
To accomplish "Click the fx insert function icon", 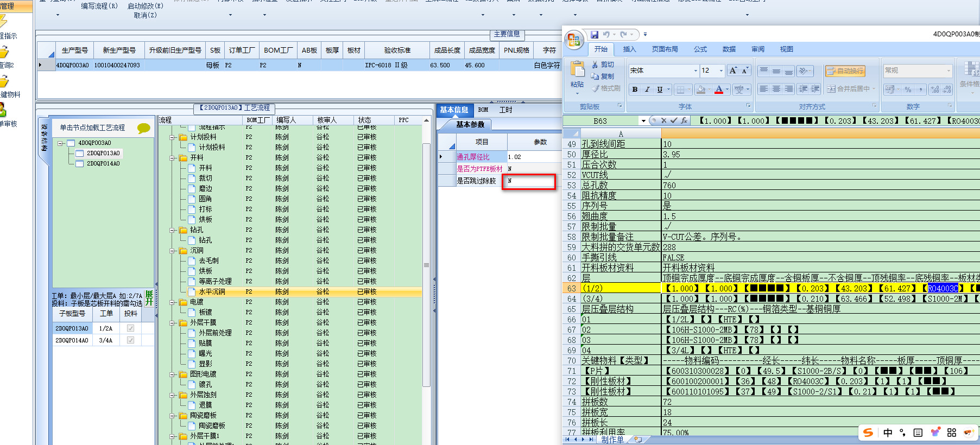I will pos(684,120).
